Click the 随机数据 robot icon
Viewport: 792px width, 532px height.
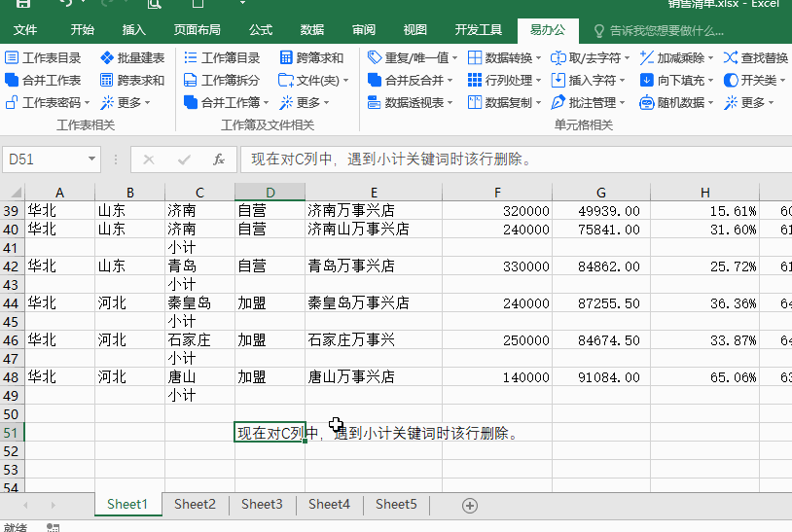646,102
